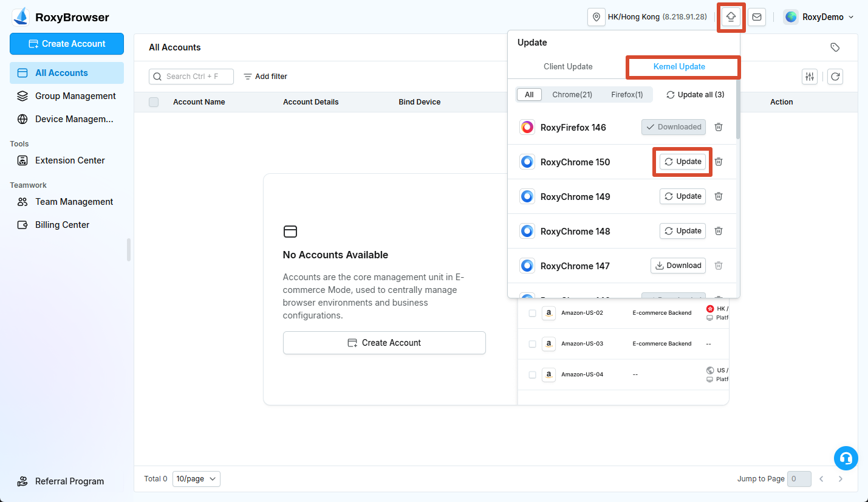Toggle the select-all accounts checkbox
Image resolution: width=868 pixels, height=502 pixels.
pyautogui.click(x=154, y=102)
